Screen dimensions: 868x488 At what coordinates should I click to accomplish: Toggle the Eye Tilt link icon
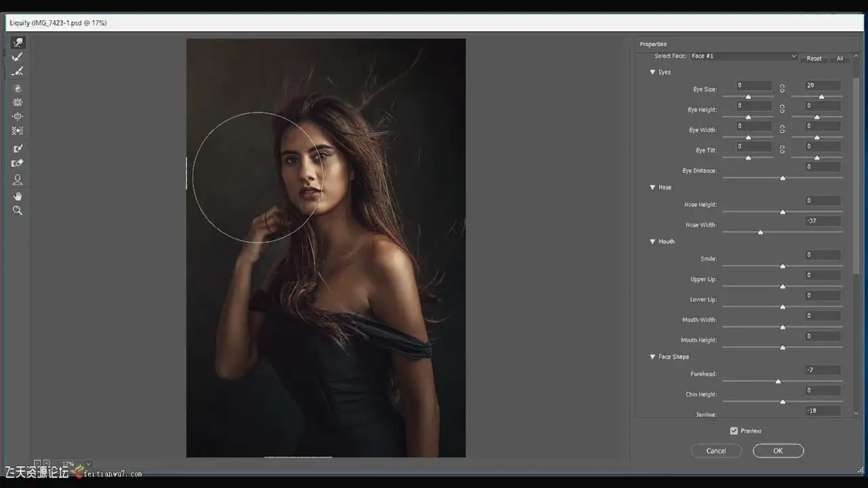782,149
